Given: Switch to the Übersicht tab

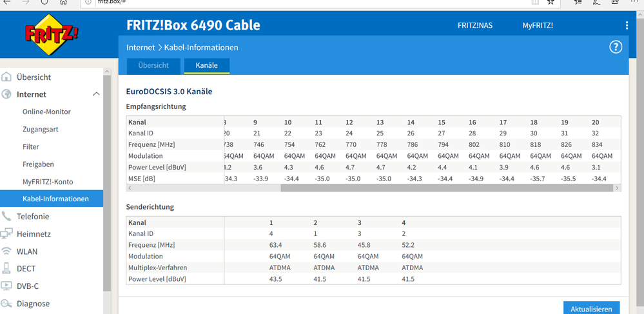Looking at the screenshot, I should [x=153, y=66].
